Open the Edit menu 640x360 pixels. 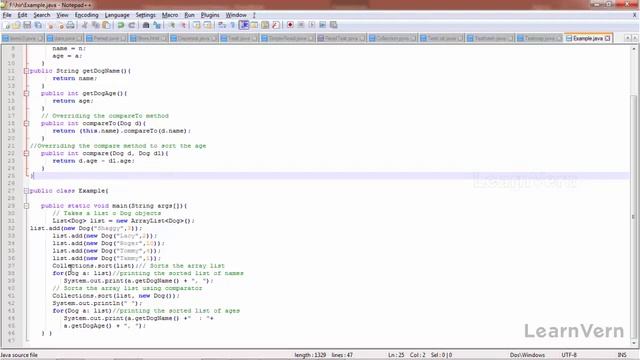22,15
